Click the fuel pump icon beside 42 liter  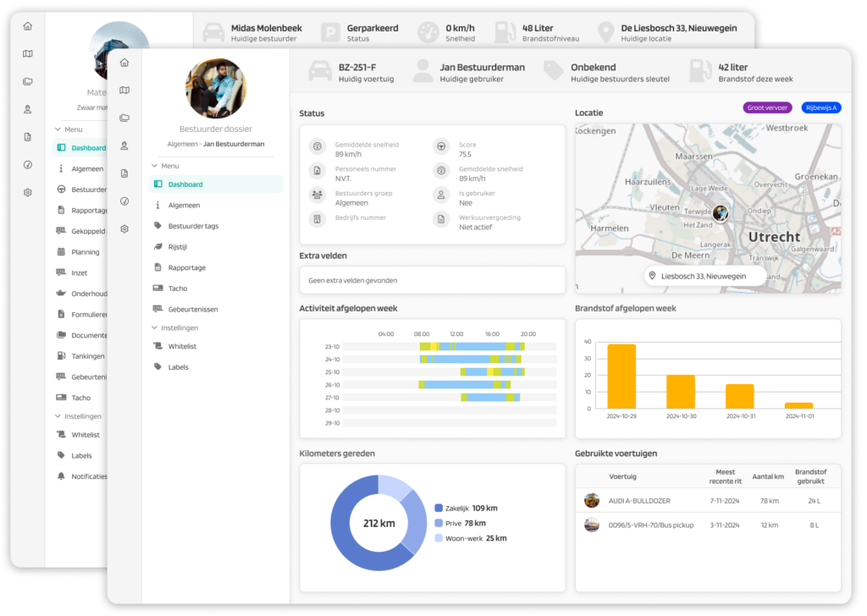pos(700,71)
